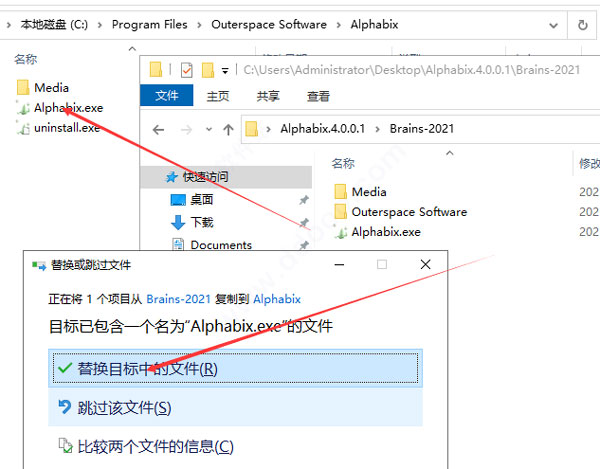Select the Alphabix.exe file name in the Brains-2021 window
Viewport: 600px width, 469px height.
click(x=386, y=232)
